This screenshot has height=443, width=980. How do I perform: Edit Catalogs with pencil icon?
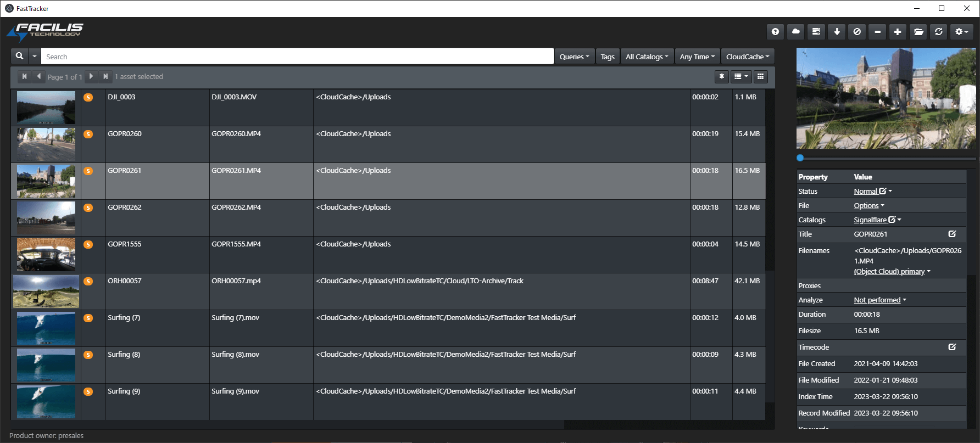tap(892, 220)
